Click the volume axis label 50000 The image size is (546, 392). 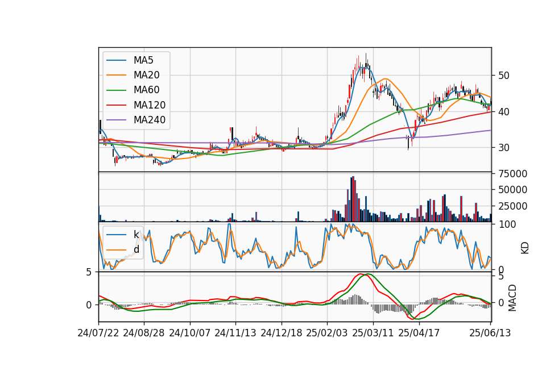pos(512,190)
